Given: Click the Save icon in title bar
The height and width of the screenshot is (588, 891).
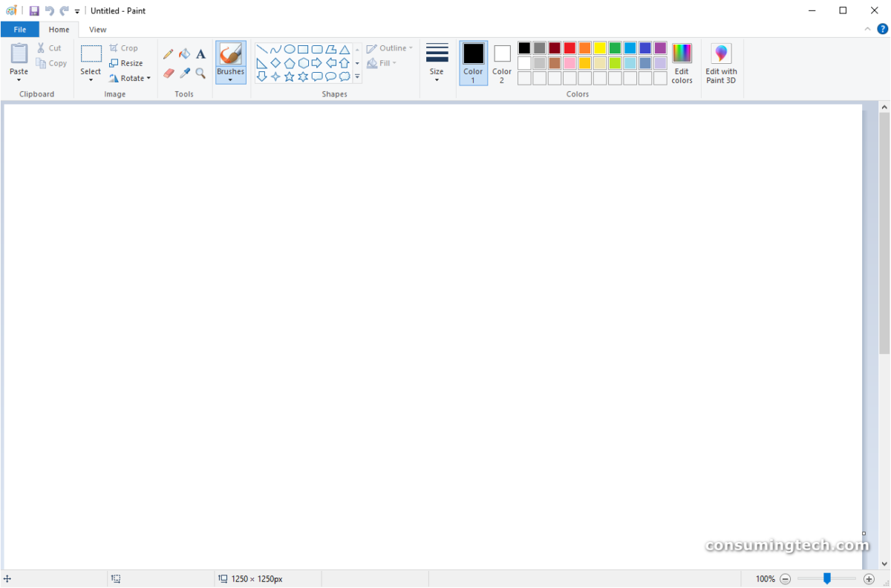Looking at the screenshot, I should [34, 10].
